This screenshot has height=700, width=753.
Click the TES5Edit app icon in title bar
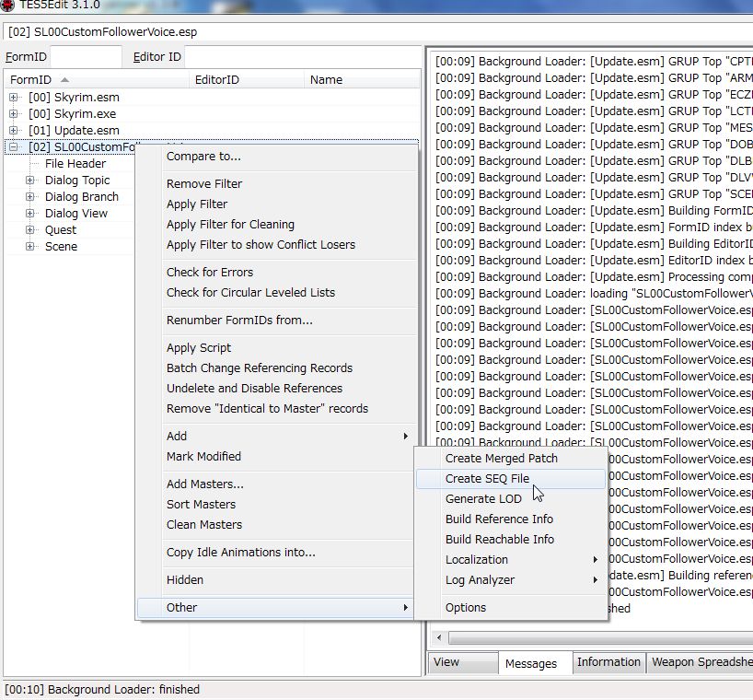(6, 6)
